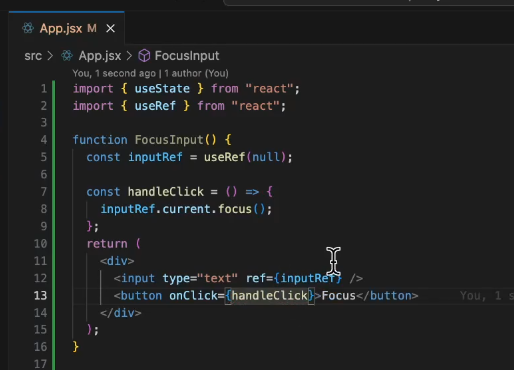This screenshot has height=370, width=514.
Task: Expand the chevron after App.jsx in breadcrumb
Action: pyautogui.click(x=129, y=56)
